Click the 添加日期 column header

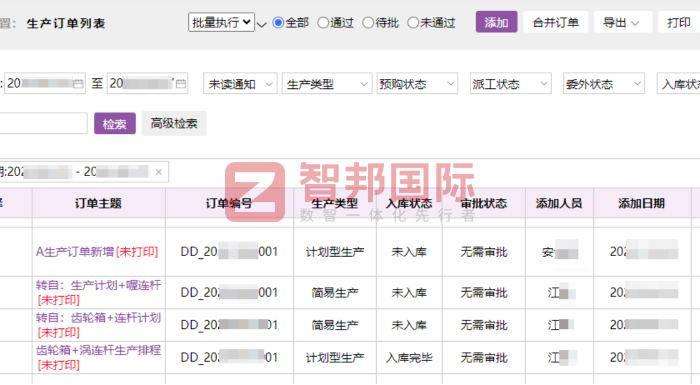pyautogui.click(x=642, y=203)
